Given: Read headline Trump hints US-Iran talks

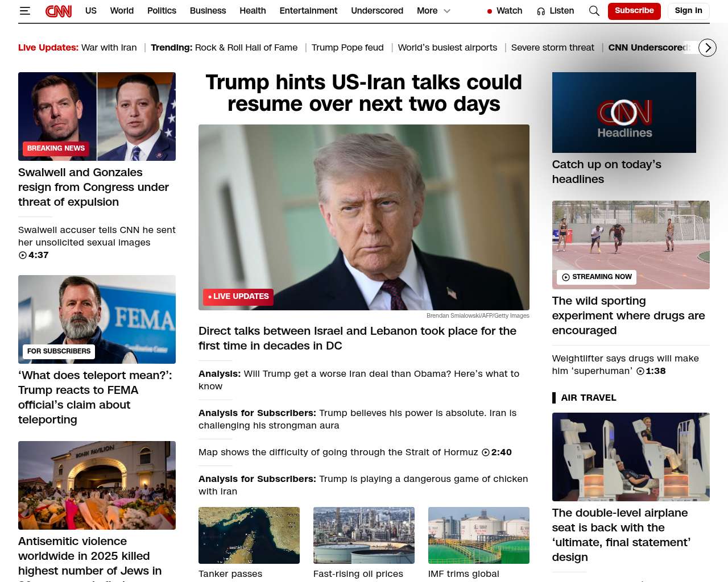Looking at the screenshot, I should pyautogui.click(x=364, y=93).
